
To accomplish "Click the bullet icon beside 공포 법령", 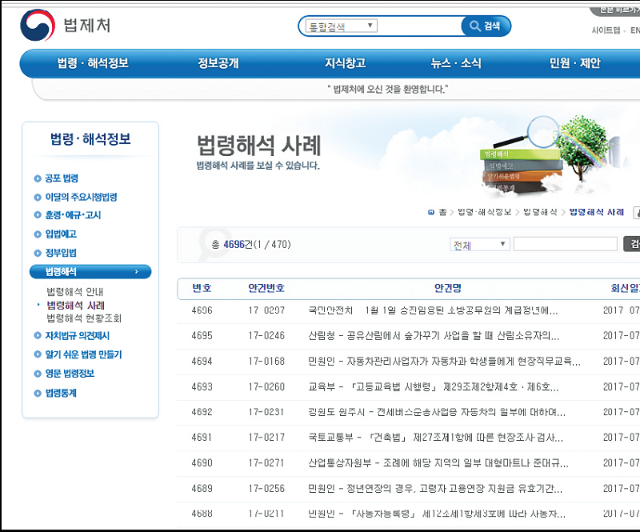I will click(x=37, y=178).
